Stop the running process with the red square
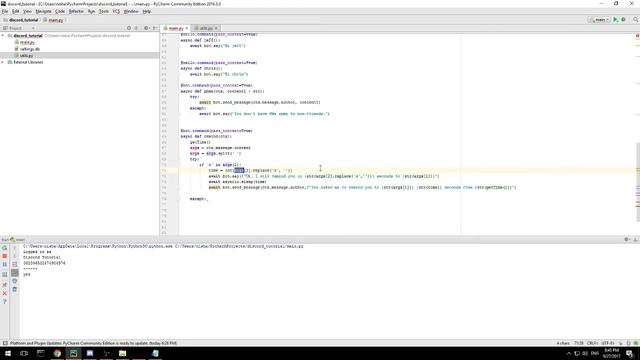 click(x=4, y=256)
